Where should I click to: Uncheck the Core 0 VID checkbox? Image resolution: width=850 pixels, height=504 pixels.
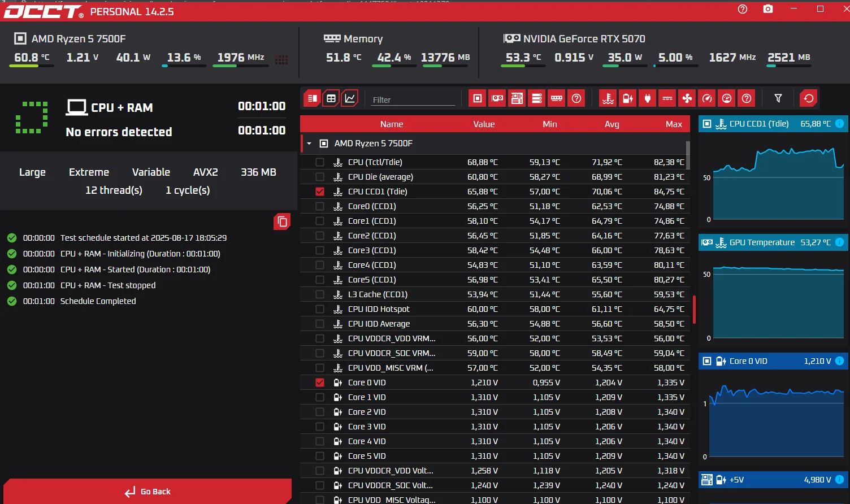coord(320,383)
